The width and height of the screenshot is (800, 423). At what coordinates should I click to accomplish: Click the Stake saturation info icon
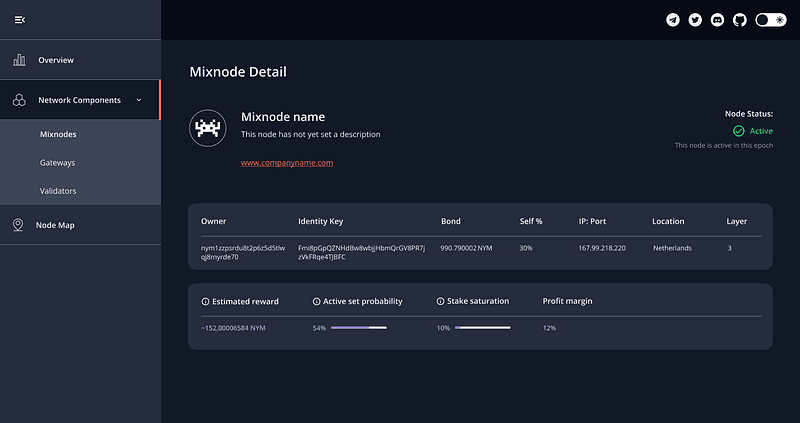pyautogui.click(x=441, y=301)
